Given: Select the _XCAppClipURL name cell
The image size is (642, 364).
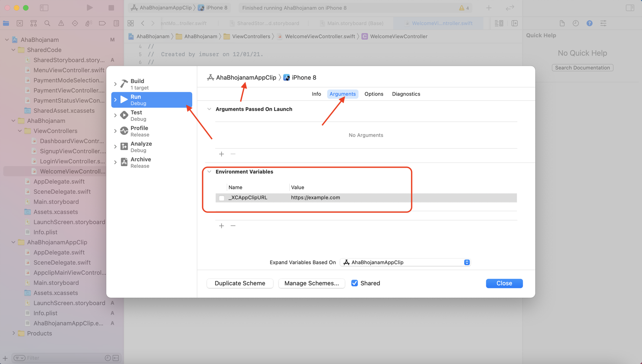Looking at the screenshot, I should point(248,198).
